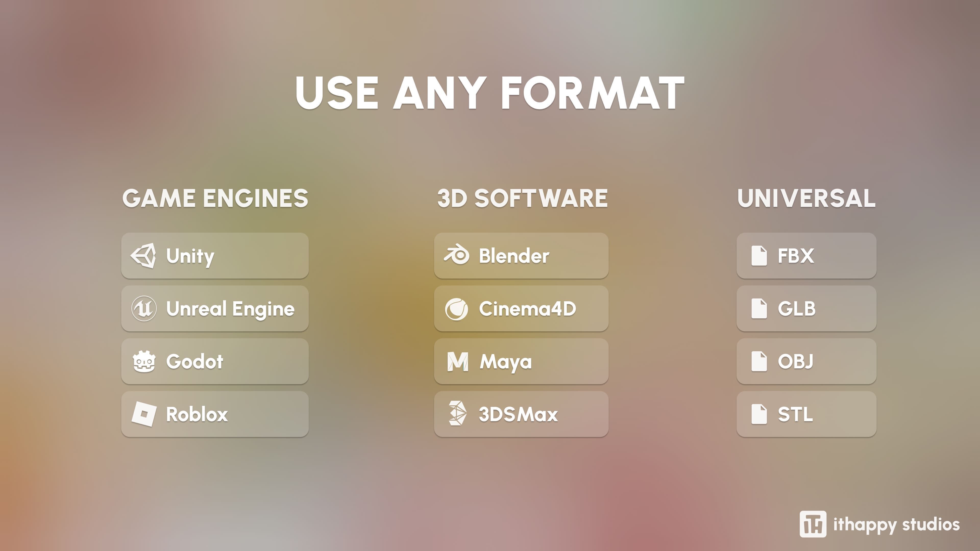The width and height of the screenshot is (980, 551).
Task: Click the USE ANY FORMAT heading
Action: 490,93
